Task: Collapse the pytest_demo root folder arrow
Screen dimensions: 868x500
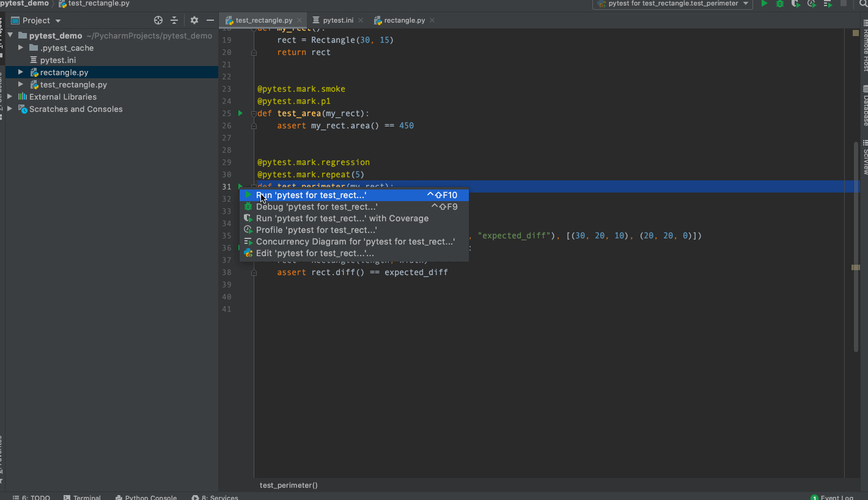Action: click(x=10, y=35)
